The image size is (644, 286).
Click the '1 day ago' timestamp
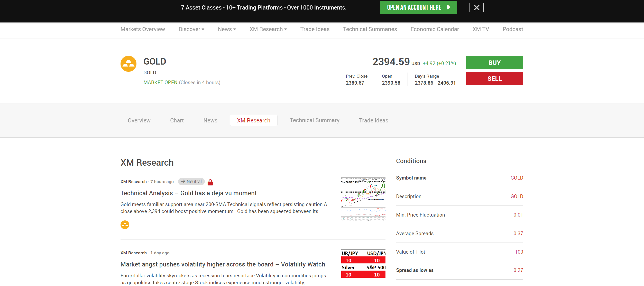(160, 253)
